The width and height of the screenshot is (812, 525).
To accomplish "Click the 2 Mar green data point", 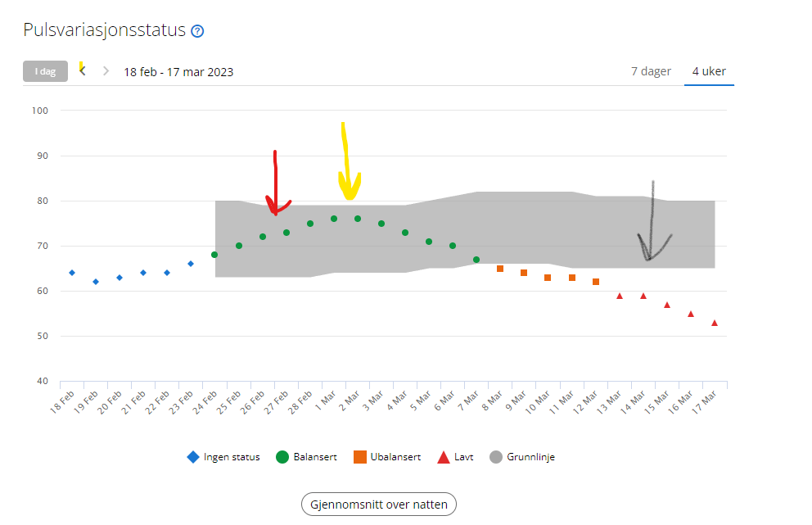I will click(358, 219).
